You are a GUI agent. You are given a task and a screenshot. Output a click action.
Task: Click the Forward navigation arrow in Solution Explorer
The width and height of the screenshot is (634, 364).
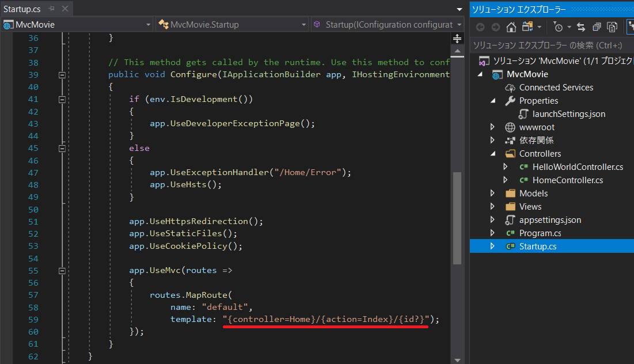point(496,27)
